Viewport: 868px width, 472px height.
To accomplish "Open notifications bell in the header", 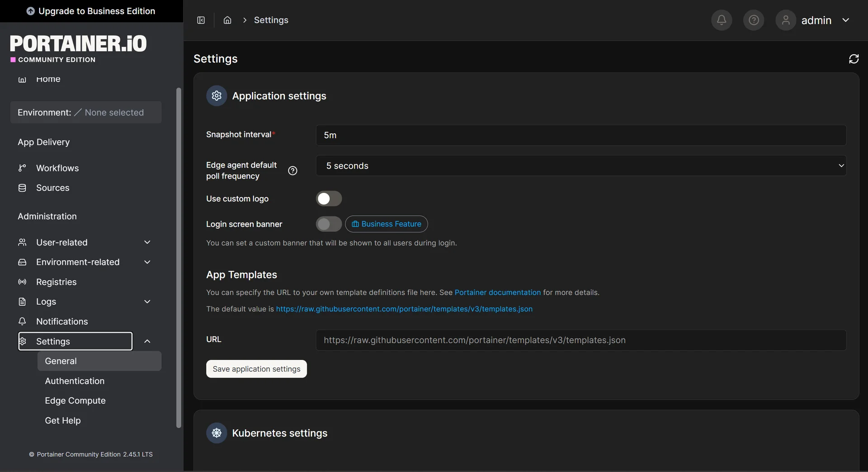I will 722,20.
